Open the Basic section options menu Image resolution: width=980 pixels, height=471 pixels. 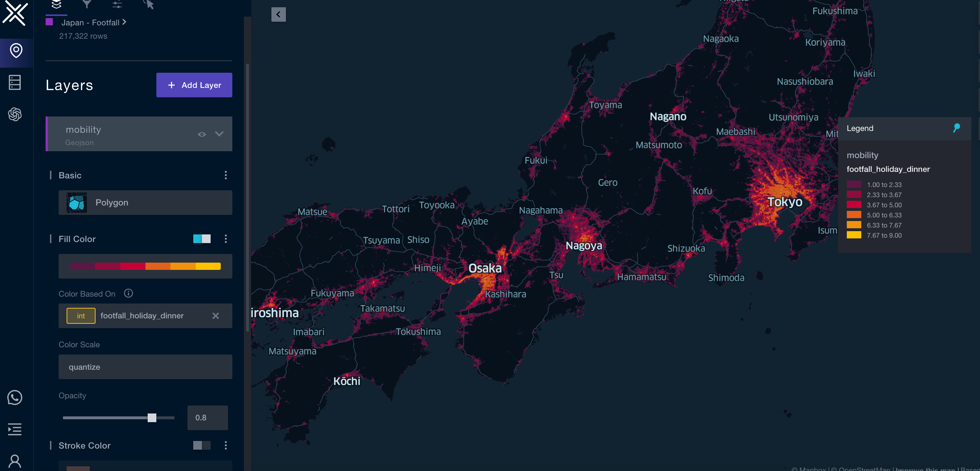click(x=226, y=175)
